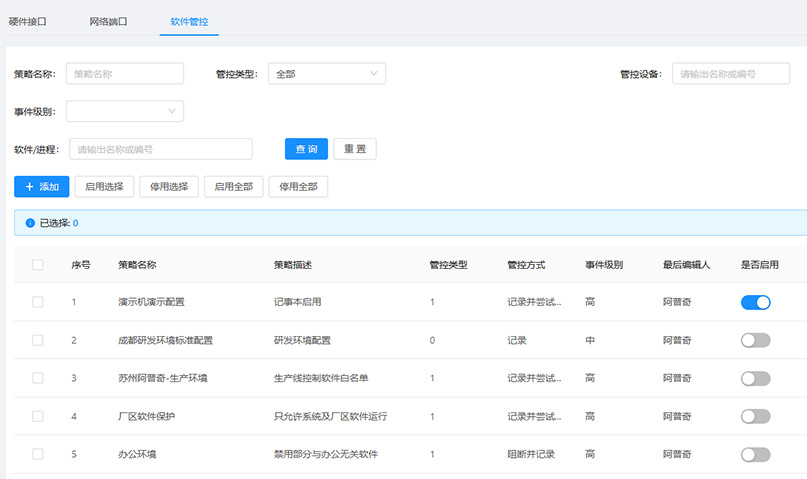
Task: Click the 是否启用 column header
Action: pos(760,265)
